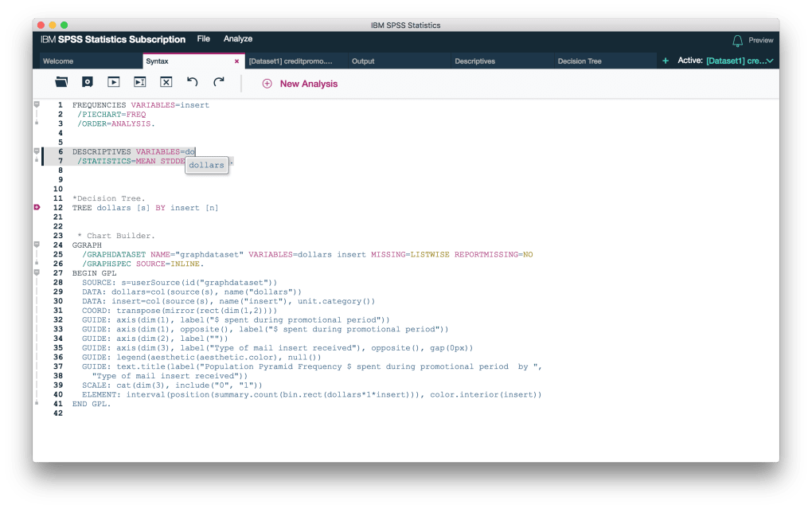Click '/GRAPHDATASET NAME="graphdataset"' line
Screen dimensions: 812x509
pyautogui.click(x=162, y=255)
